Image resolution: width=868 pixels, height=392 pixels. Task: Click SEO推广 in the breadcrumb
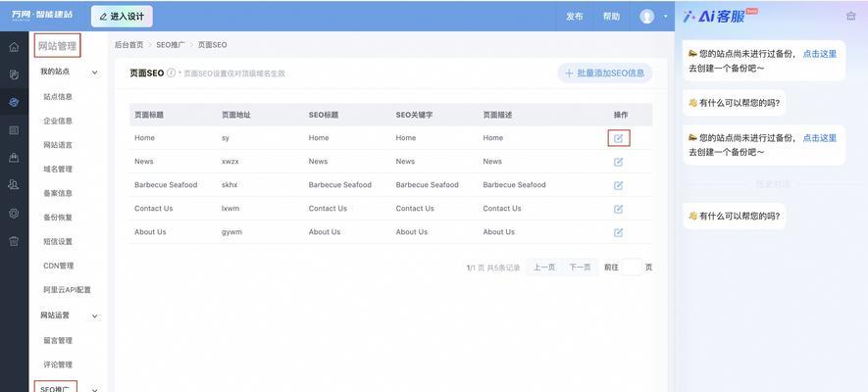point(171,45)
